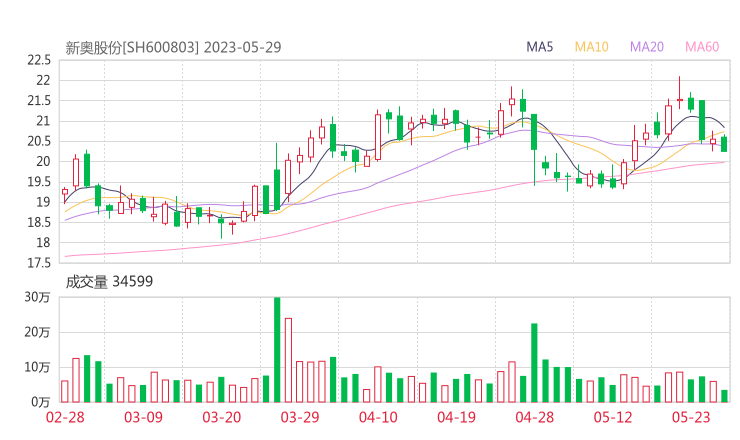The height and width of the screenshot is (440, 740).
Task: Click the 03-20 date axis label
Action: 222,417
